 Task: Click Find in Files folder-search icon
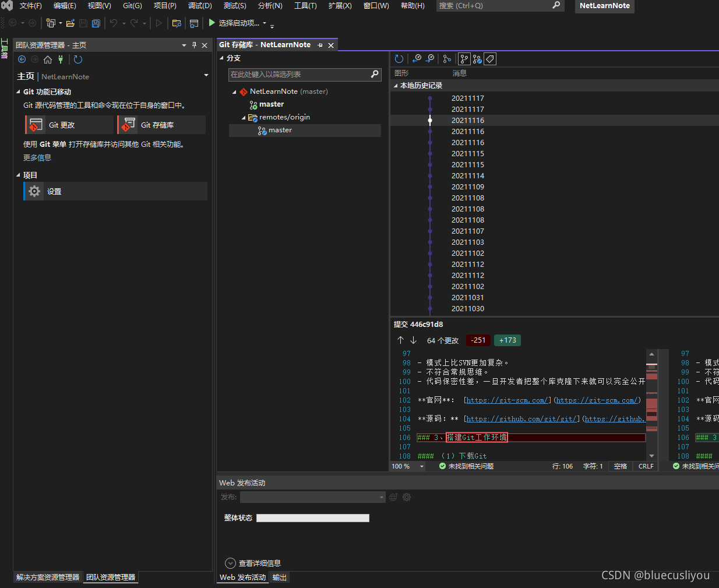[x=177, y=23]
